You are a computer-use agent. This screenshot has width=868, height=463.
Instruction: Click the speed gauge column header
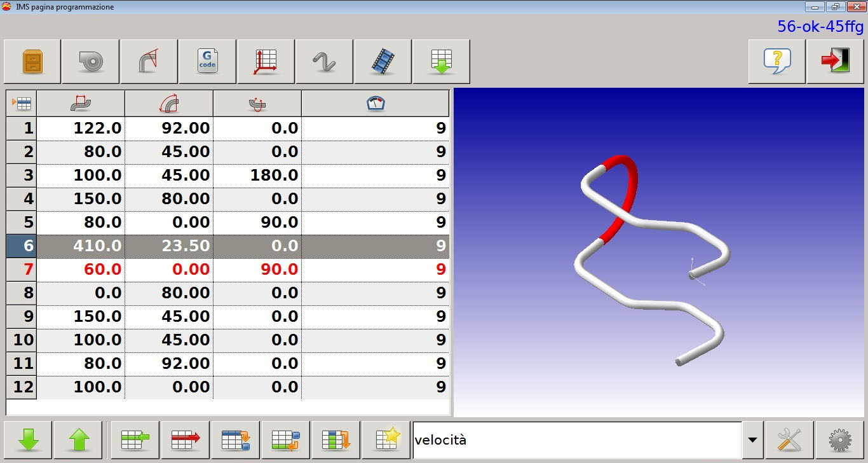click(x=376, y=104)
